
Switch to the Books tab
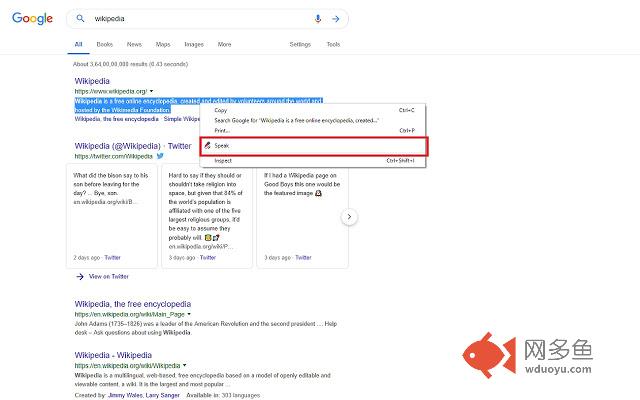coord(104,44)
